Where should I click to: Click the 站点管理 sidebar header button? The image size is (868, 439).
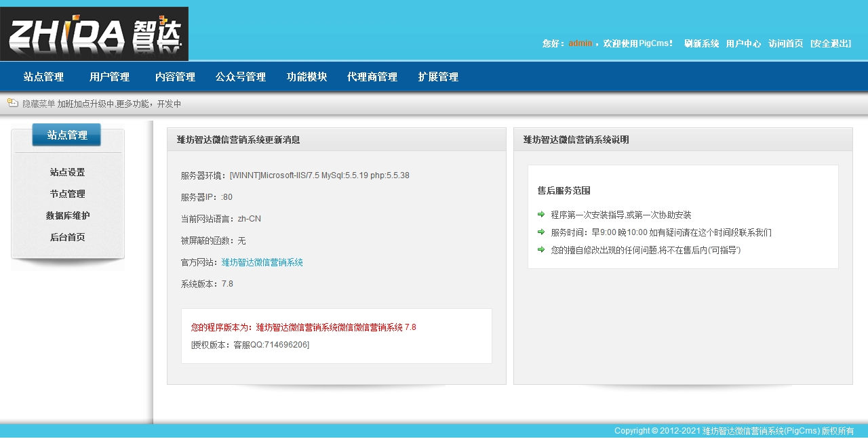[x=66, y=135]
